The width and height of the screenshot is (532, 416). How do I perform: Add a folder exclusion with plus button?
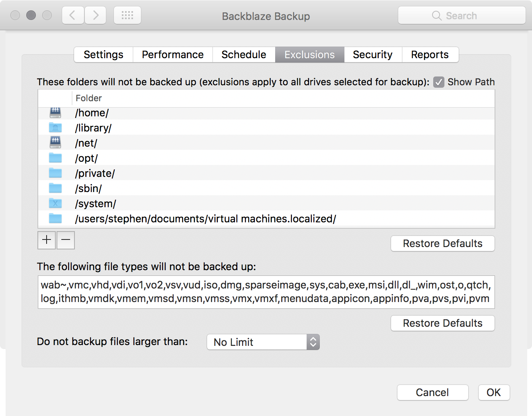point(47,240)
